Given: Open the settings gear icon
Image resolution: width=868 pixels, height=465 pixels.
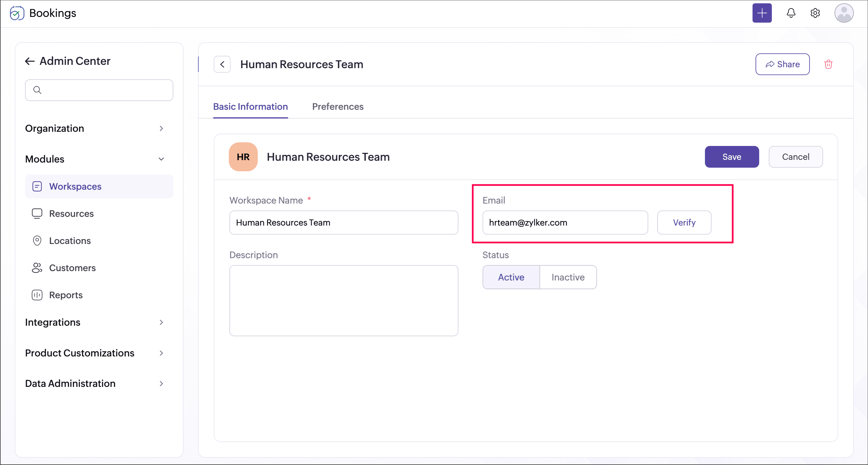Looking at the screenshot, I should click(815, 13).
